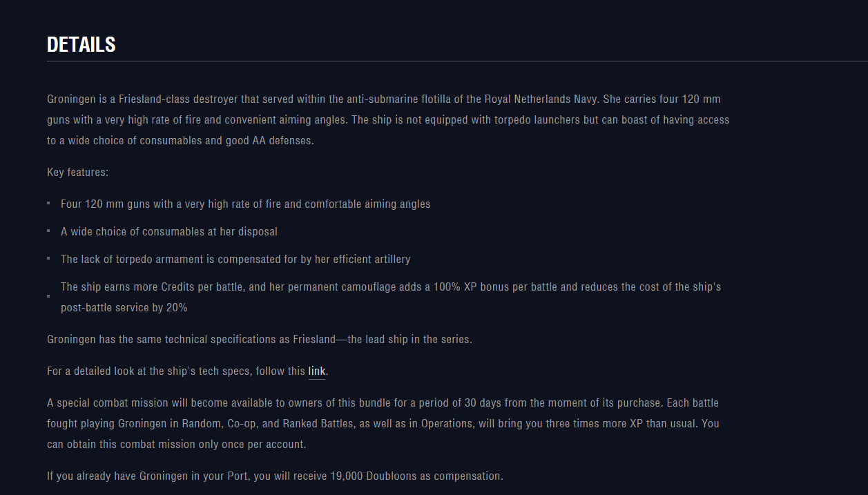868x495 pixels.
Task: Click the bullet marker beside the Credits feature
Action: click(x=48, y=296)
